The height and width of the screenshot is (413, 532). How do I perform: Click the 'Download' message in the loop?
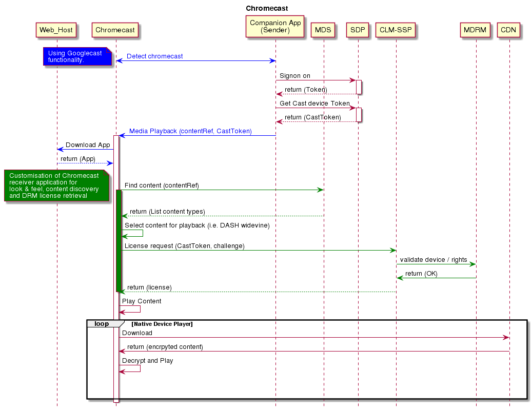[x=137, y=333]
